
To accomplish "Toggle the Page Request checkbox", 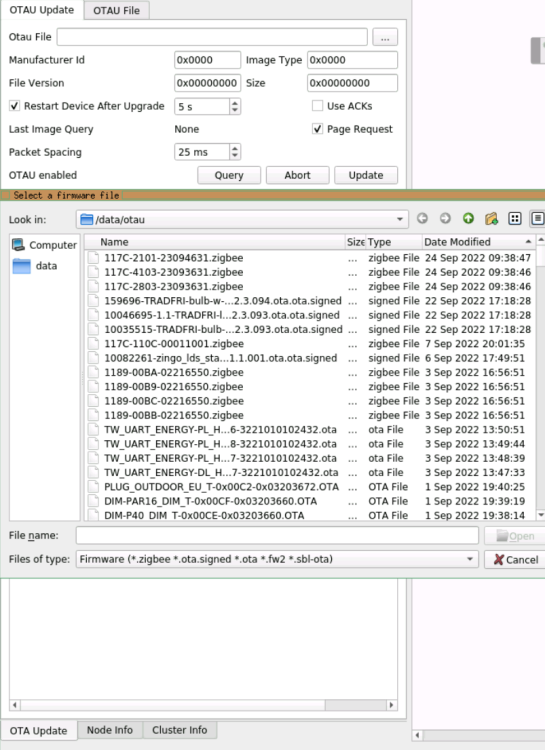I will (317, 129).
